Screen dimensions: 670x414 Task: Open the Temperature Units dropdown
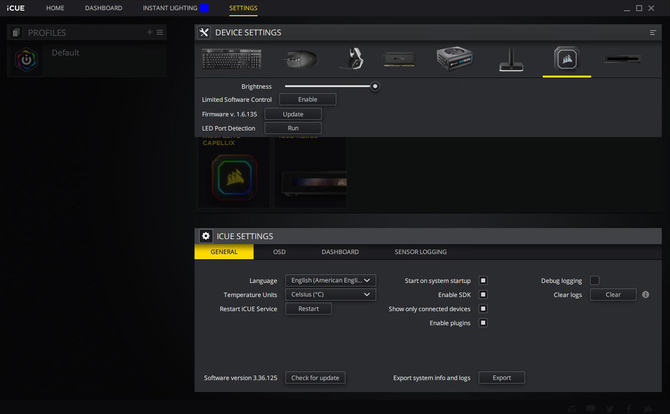tap(330, 294)
